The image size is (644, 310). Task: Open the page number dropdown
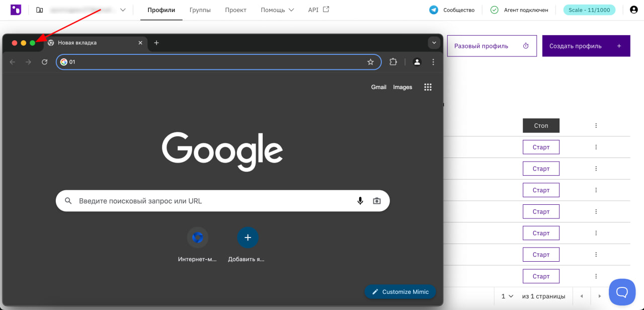coord(507,296)
